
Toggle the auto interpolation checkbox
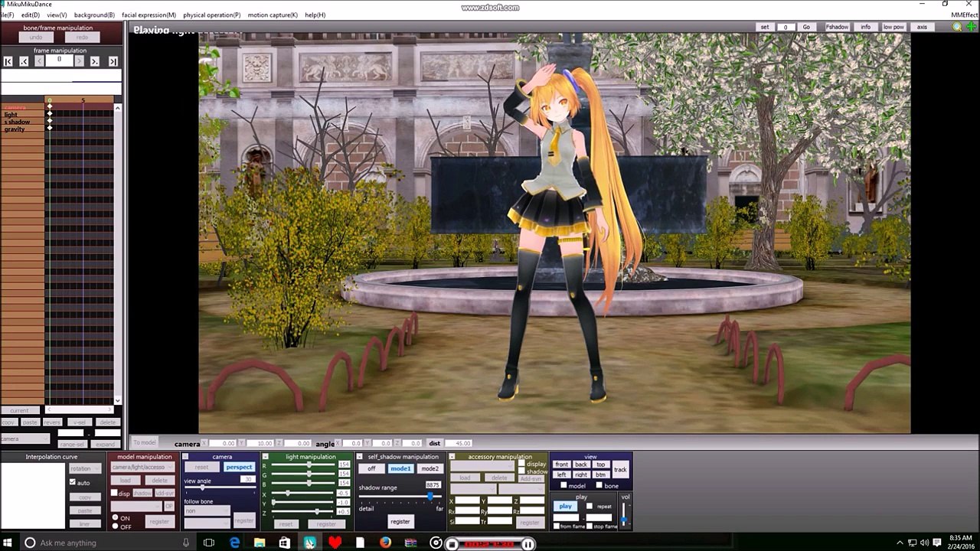pos(73,482)
